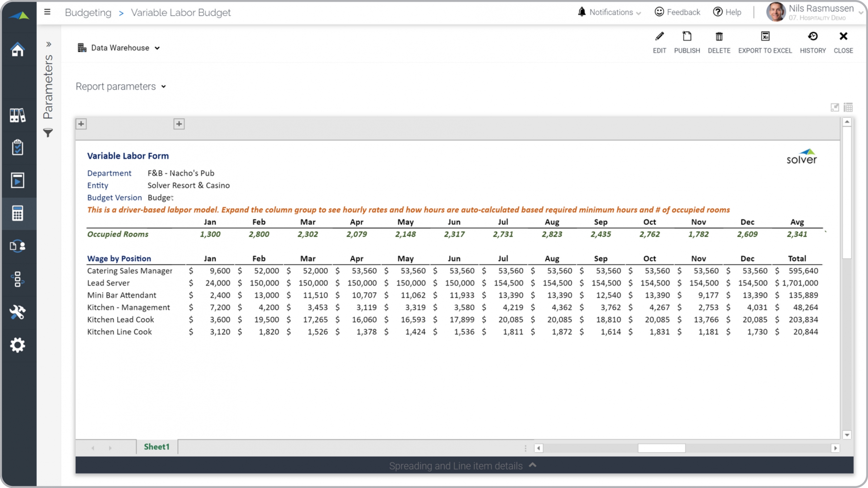Toggle the hamburger navigation menu
The image size is (868, 488).
click(x=47, y=12)
